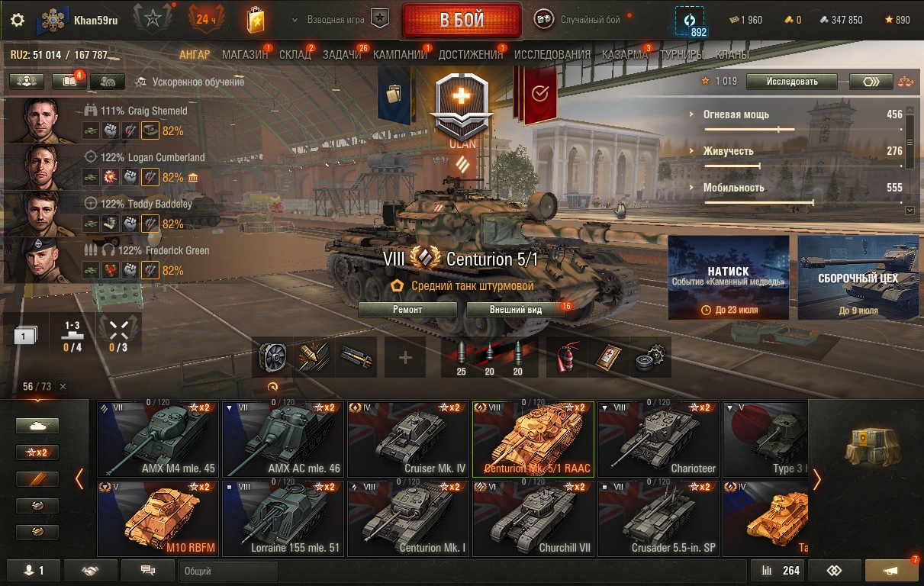This screenshot has height=586, width=924.
Task: Open the notifications megaphone button
Action: pos(891,570)
